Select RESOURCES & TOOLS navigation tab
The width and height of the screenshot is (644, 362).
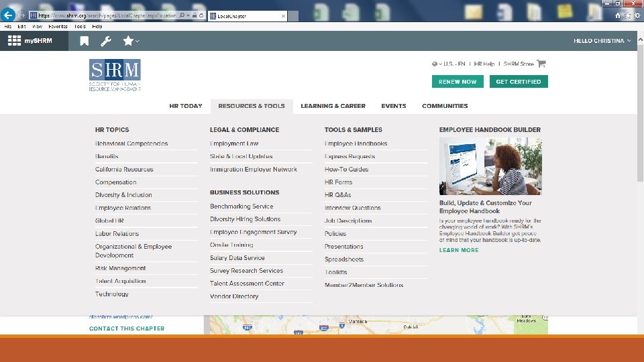coord(252,106)
